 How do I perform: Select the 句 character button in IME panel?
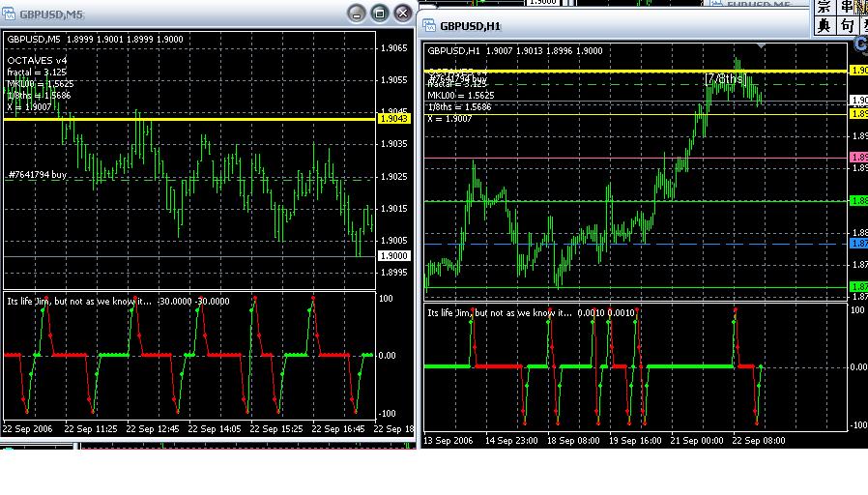(847, 25)
